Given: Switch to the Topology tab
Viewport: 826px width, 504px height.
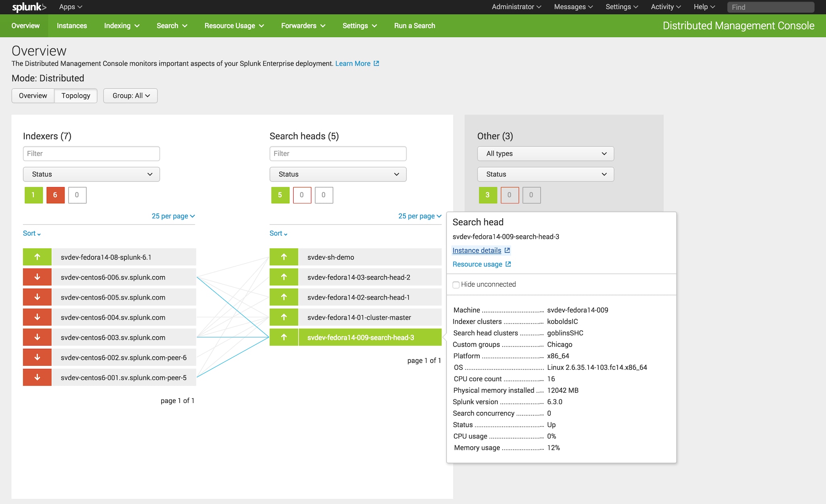Looking at the screenshot, I should click(76, 96).
